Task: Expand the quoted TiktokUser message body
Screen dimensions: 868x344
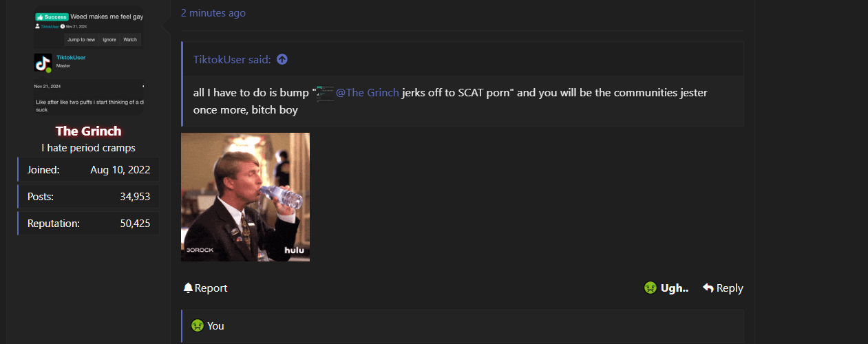Action: pyautogui.click(x=463, y=100)
